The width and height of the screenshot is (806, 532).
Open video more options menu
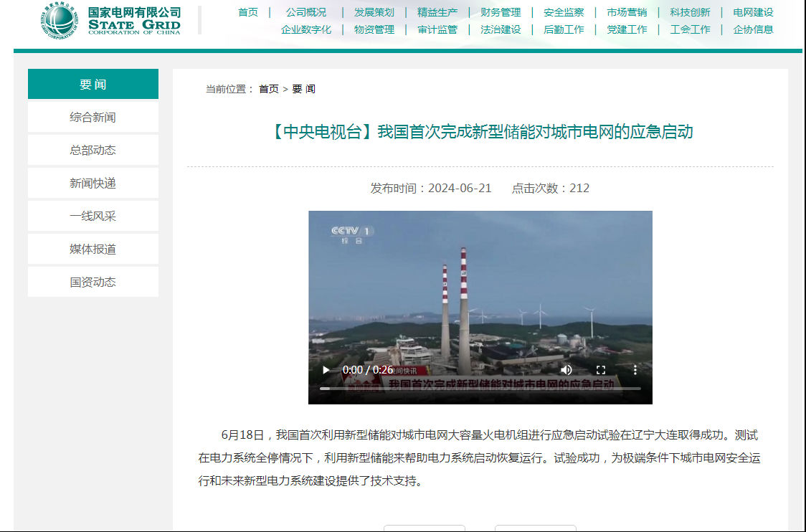[x=635, y=370]
